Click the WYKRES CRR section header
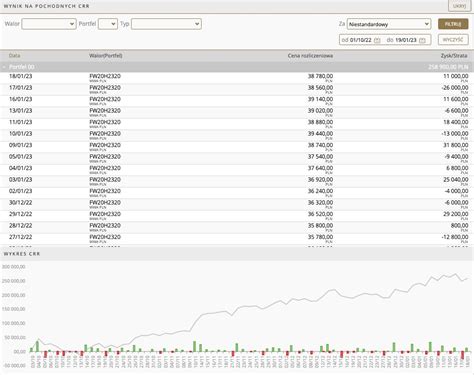Viewport: 474px width, 375px height. pos(22,254)
